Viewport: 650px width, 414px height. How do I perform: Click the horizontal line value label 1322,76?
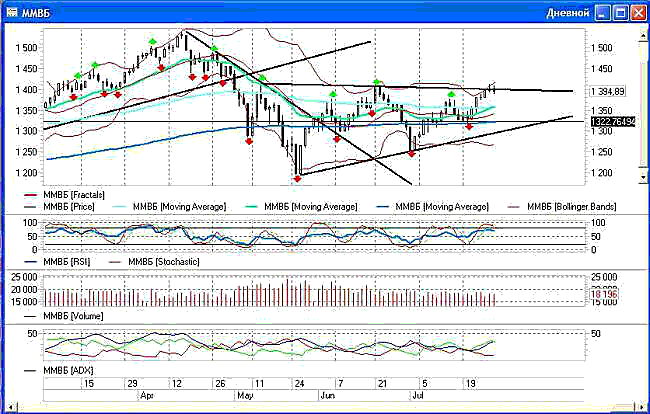pos(613,122)
